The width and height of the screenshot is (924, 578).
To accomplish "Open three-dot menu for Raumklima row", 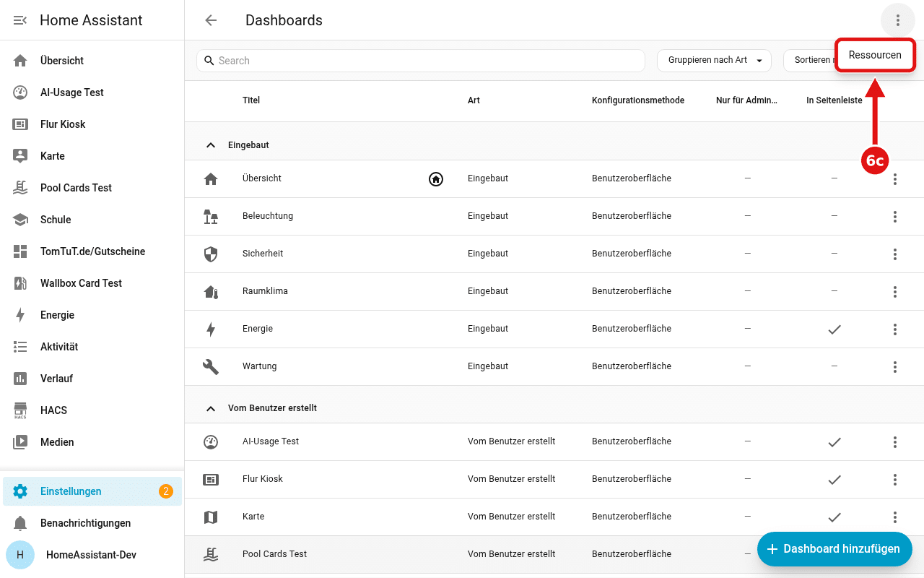I will (x=895, y=292).
